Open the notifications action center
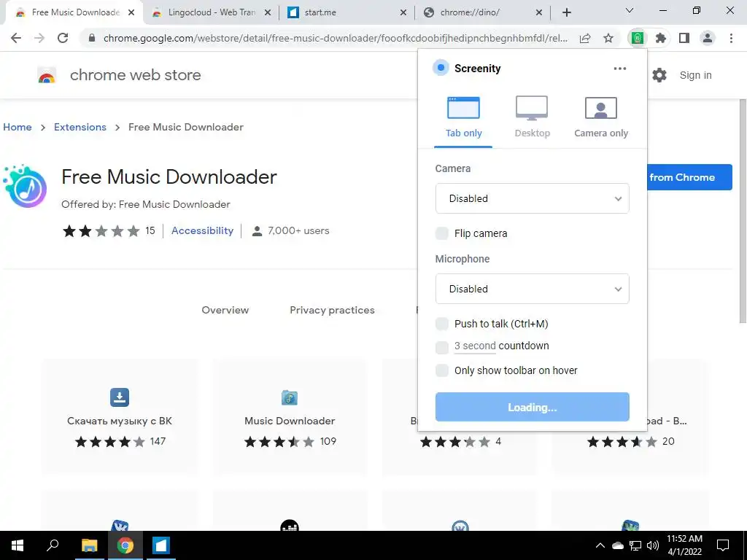Viewport: 747px width, 560px height. coord(723,545)
